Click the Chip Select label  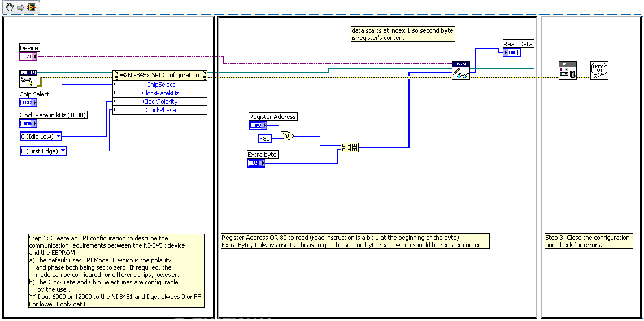(x=35, y=94)
